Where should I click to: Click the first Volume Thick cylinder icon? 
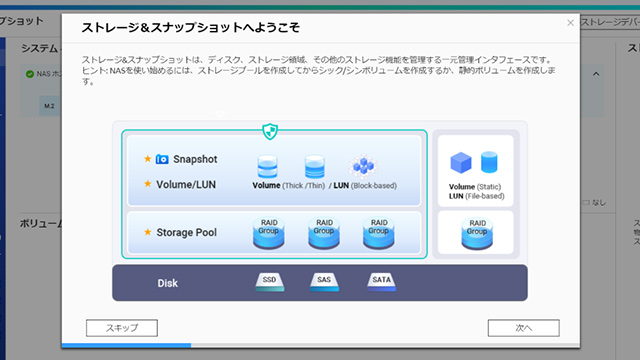[x=267, y=166]
